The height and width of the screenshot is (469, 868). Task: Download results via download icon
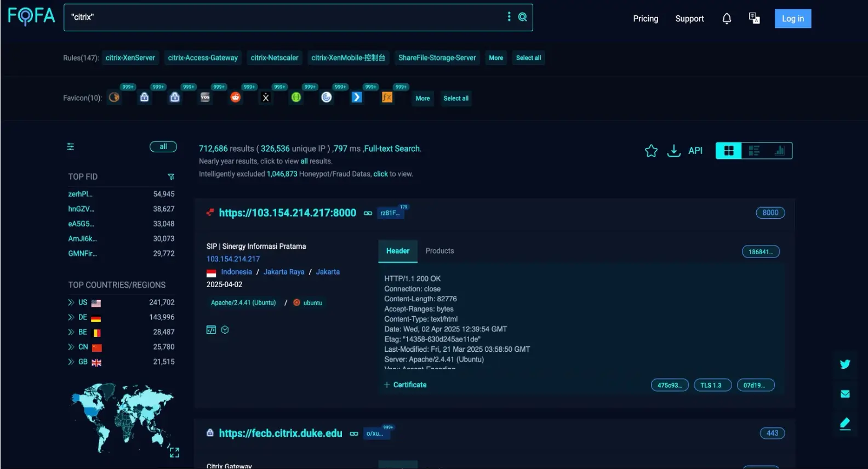673,151
